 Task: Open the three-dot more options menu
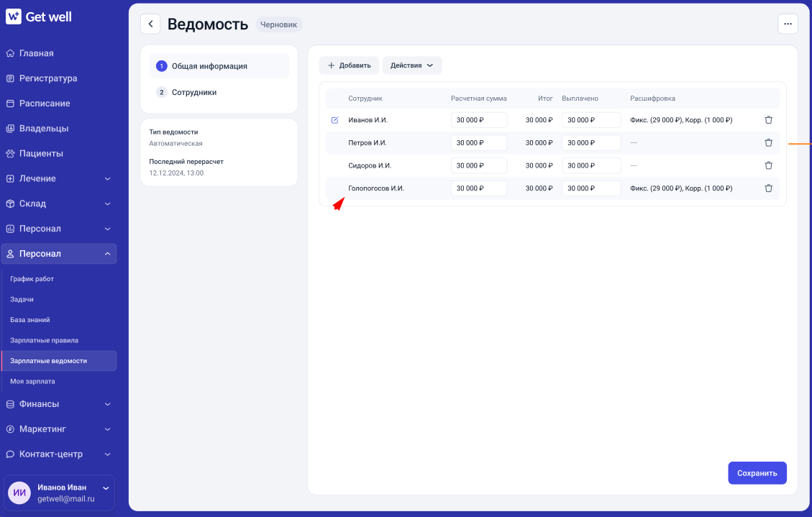click(x=788, y=24)
